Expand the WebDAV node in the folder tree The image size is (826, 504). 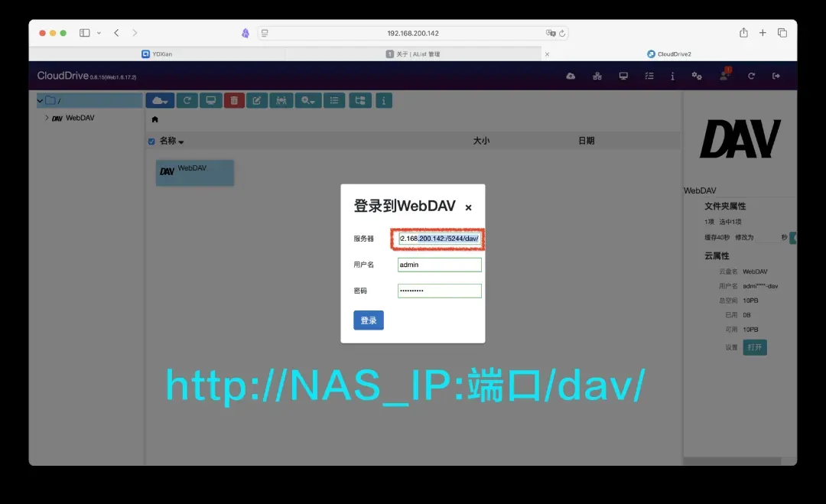pyautogui.click(x=47, y=118)
